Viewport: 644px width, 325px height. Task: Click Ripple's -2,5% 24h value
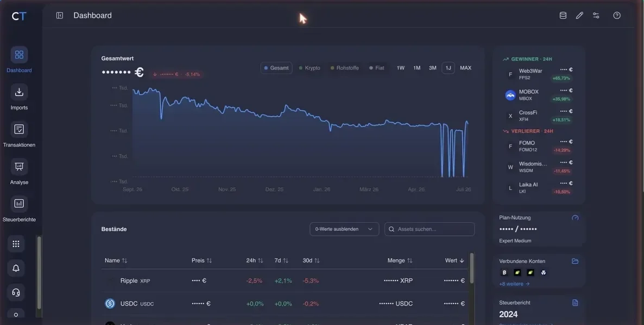coord(254,281)
